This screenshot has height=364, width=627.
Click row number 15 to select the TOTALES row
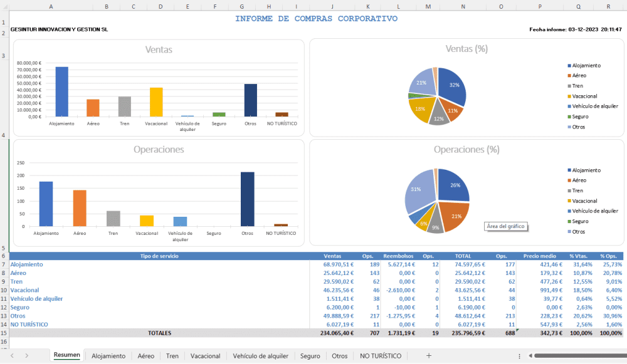4,333
